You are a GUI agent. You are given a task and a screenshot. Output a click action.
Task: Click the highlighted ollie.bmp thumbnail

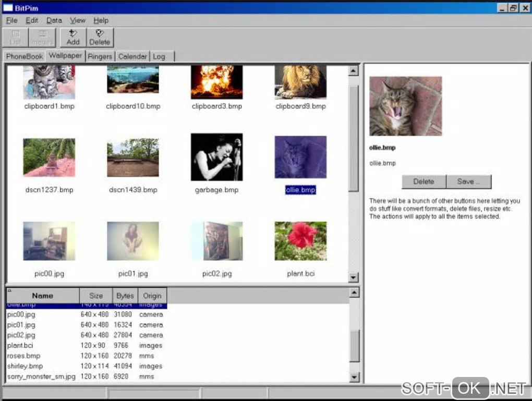(x=300, y=157)
